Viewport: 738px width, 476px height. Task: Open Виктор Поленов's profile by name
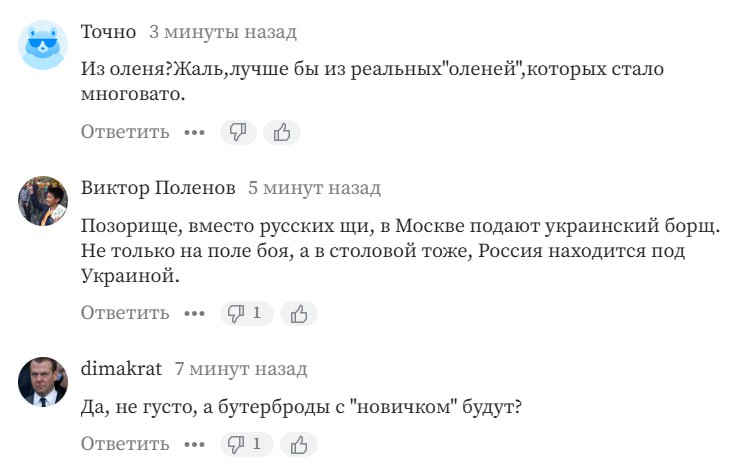click(x=158, y=188)
